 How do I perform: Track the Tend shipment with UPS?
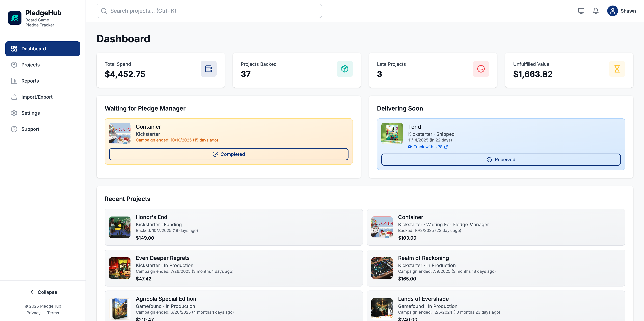coord(427,147)
